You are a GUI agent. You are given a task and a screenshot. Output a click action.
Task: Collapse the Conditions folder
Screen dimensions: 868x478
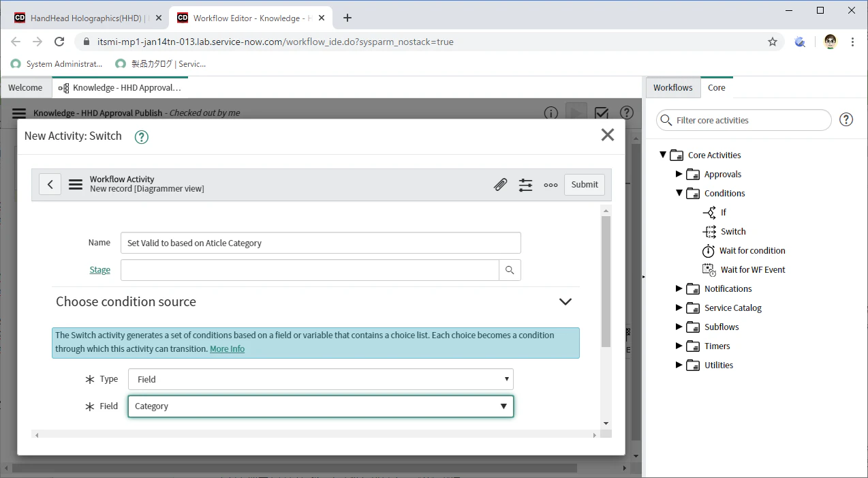[679, 193]
